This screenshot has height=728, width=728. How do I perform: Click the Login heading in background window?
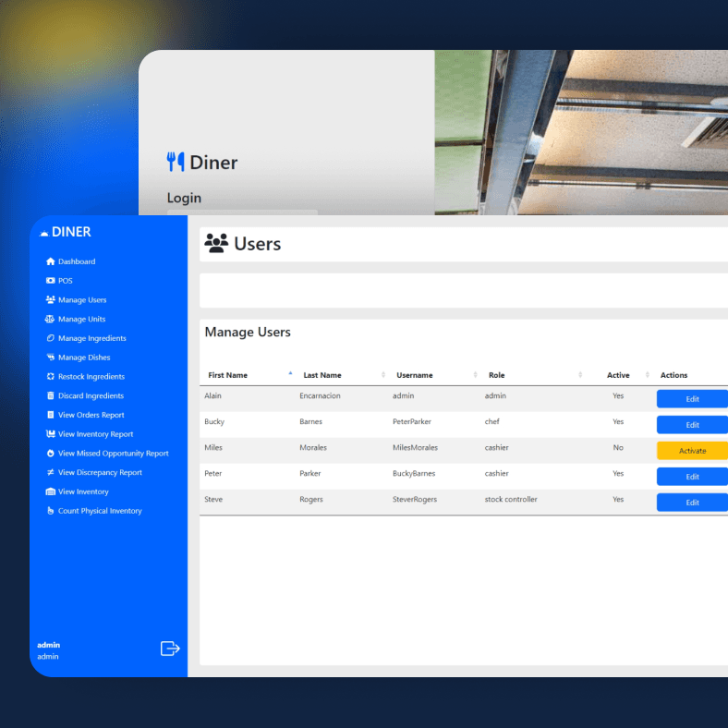click(184, 198)
